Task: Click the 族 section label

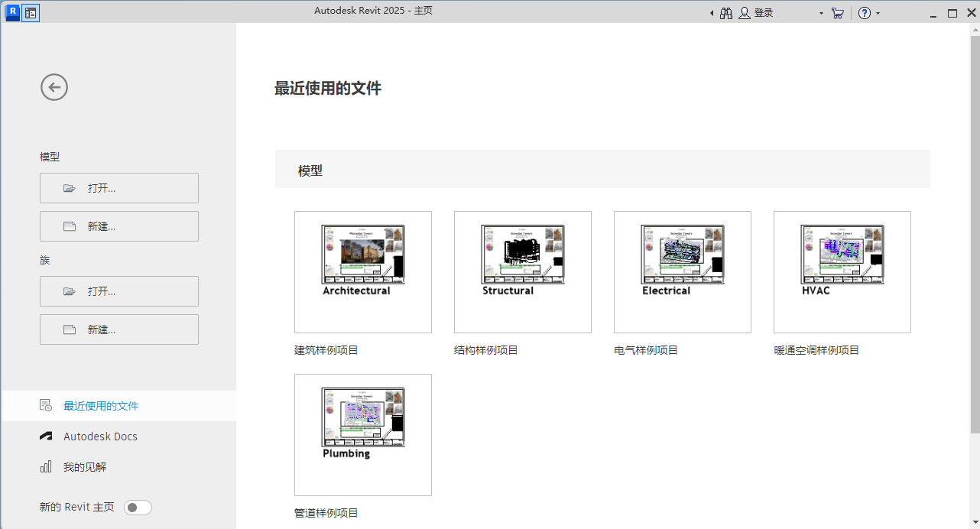Action: pyautogui.click(x=44, y=260)
